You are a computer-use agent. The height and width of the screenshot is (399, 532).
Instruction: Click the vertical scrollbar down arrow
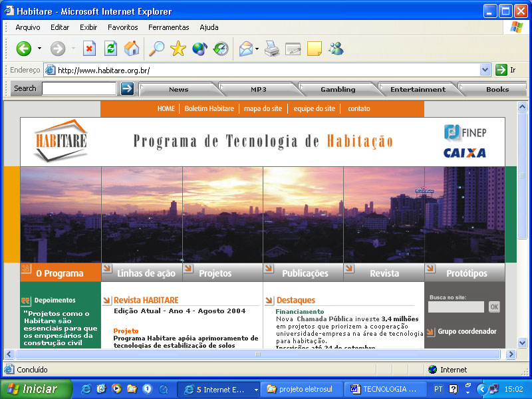pyautogui.click(x=523, y=342)
